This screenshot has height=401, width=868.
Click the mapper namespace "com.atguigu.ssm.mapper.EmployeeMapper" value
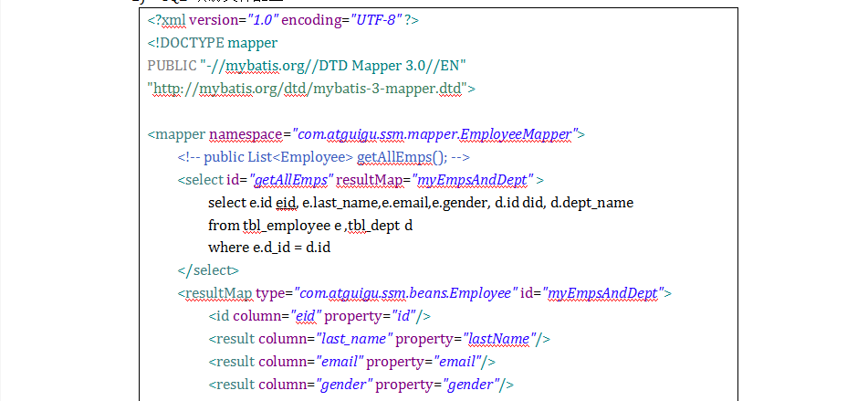pyautogui.click(x=435, y=134)
